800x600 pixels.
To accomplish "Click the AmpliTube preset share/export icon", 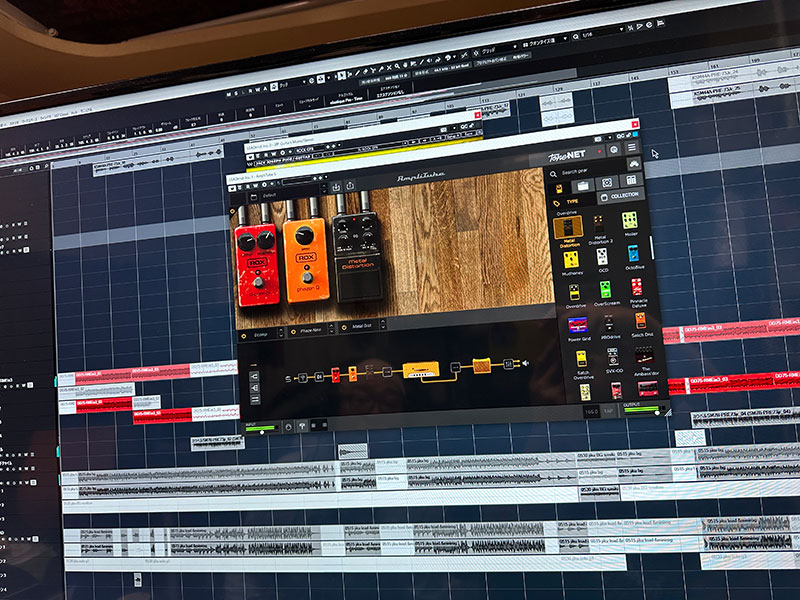I will [x=351, y=186].
